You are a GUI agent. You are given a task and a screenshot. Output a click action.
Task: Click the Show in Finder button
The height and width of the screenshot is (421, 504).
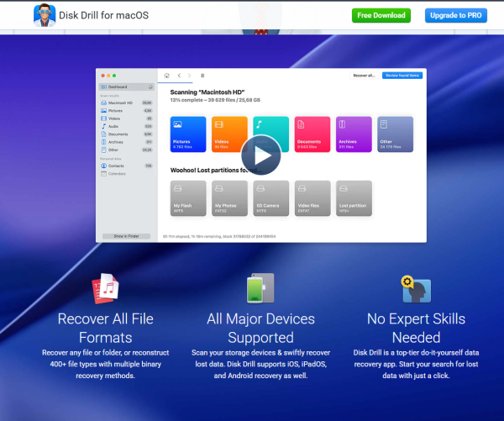pos(126,236)
